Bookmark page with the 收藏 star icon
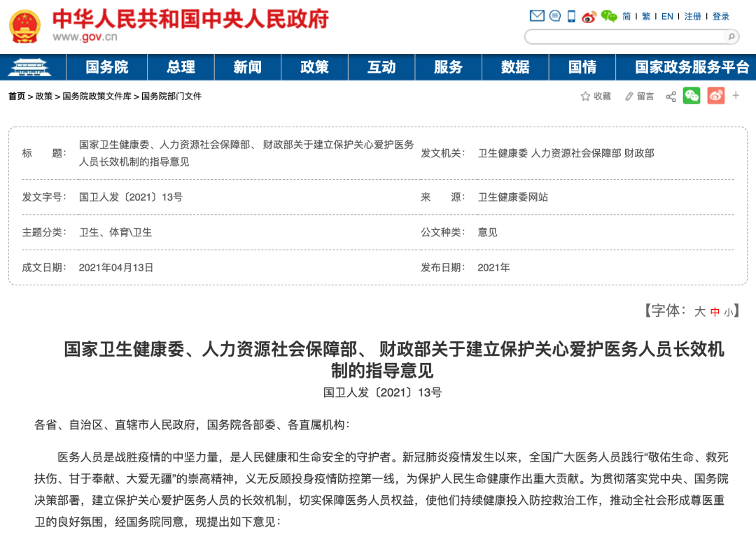This screenshot has width=756, height=542. click(x=586, y=97)
